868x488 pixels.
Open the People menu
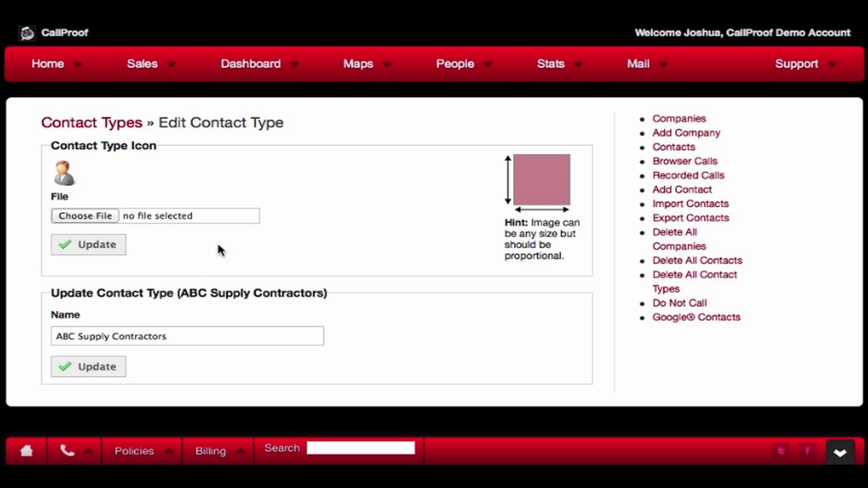pos(455,64)
